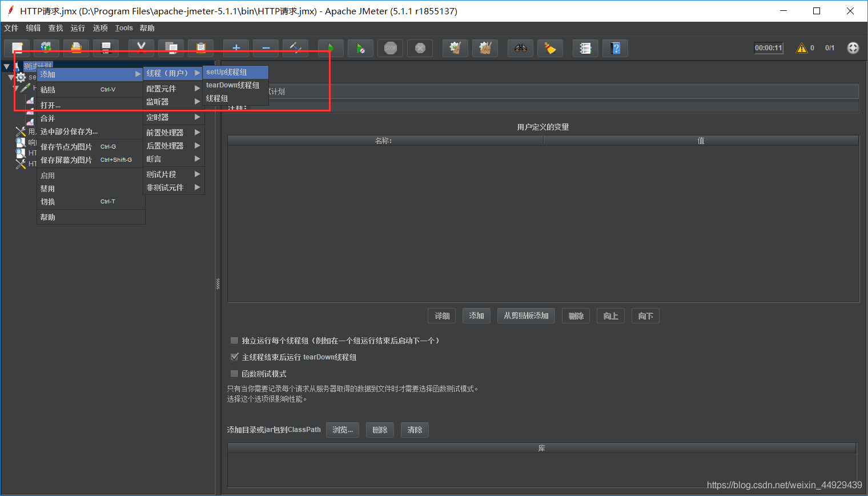
Task: Collapse the HTTP sampler node tree arrow
Action: pos(16,89)
